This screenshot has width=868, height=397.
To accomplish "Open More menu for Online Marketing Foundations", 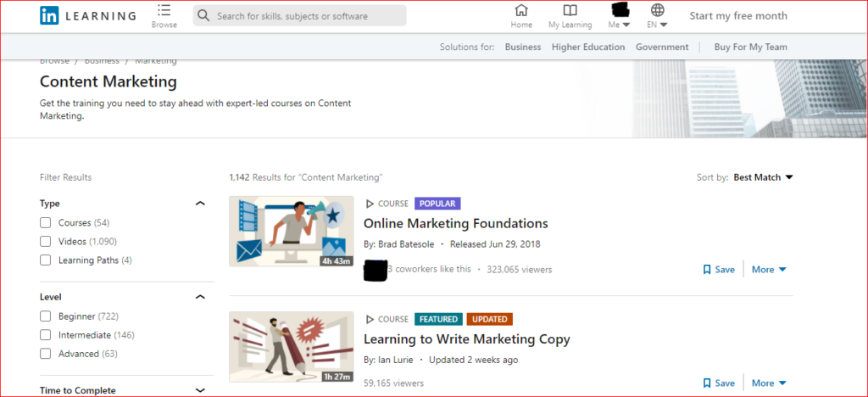I will [769, 270].
